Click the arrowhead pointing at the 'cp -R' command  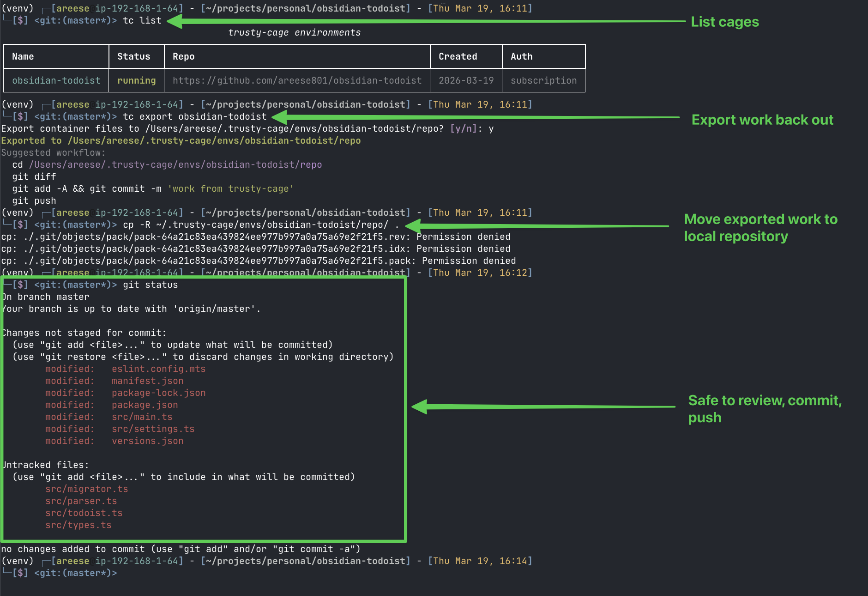[413, 225]
